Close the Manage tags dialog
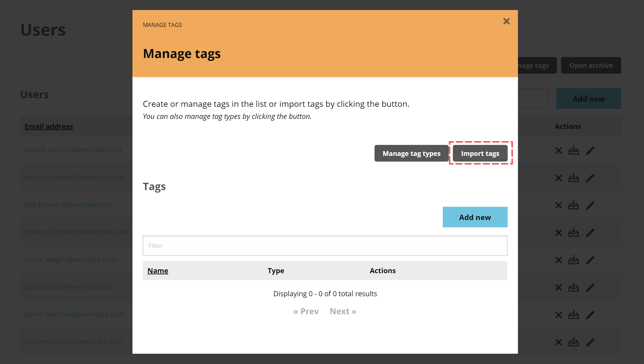This screenshot has height=364, width=644. pos(507,21)
